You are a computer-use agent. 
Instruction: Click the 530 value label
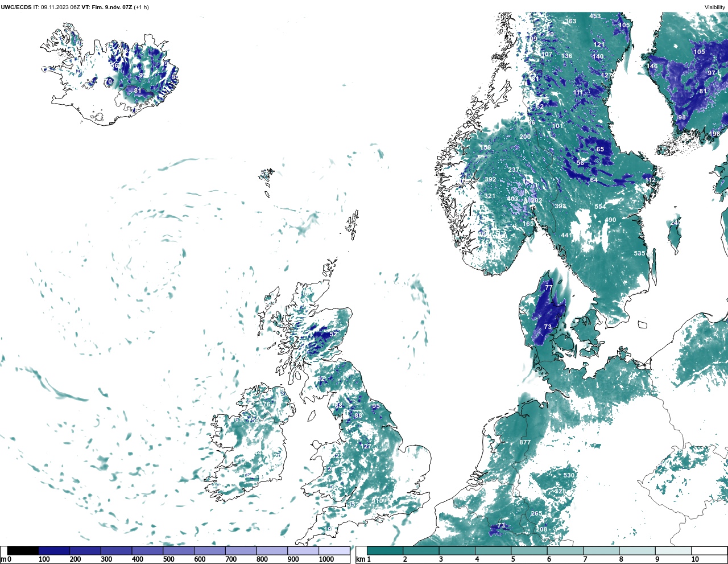click(569, 475)
